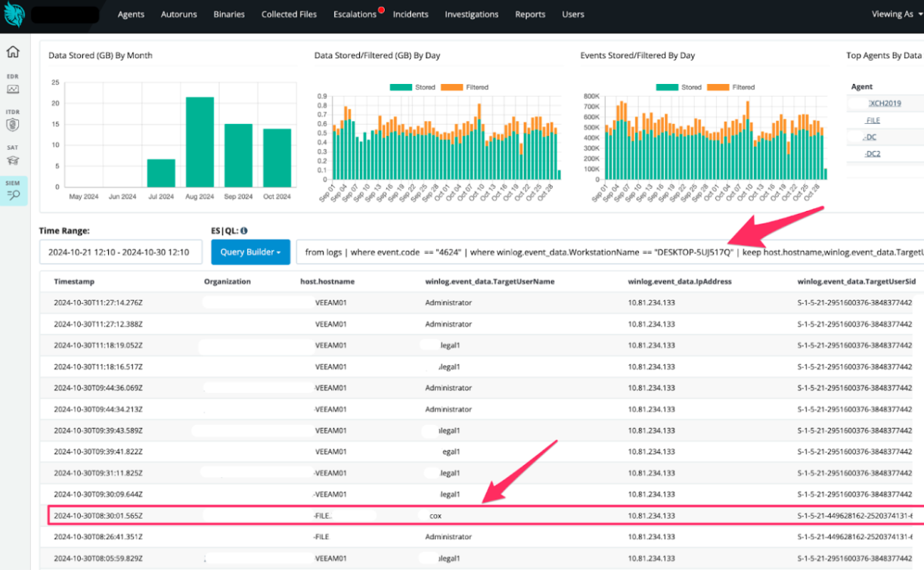Open the -FILE agent link in Top Agents

(x=873, y=120)
